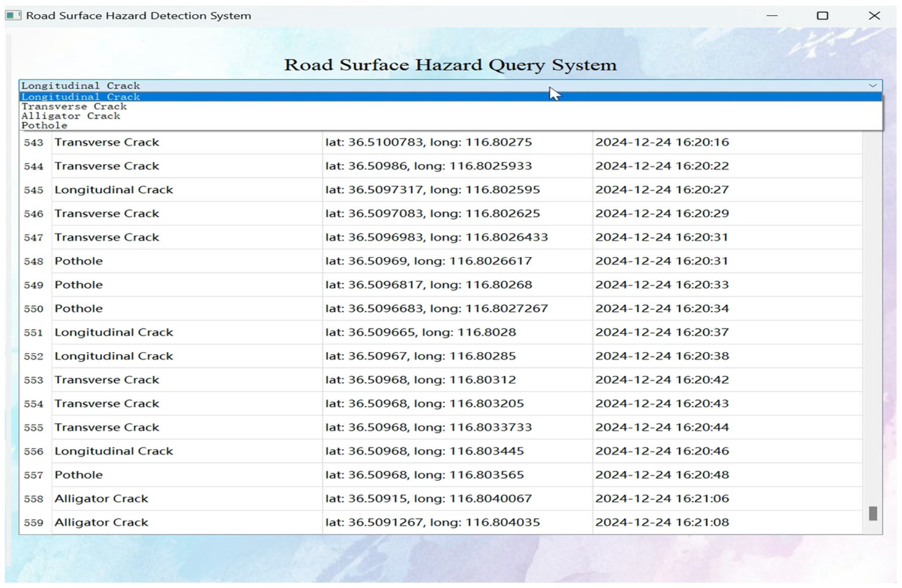This screenshot has width=902, height=588.
Task: Click Transverse Crack cell in row 555
Action: (x=187, y=428)
